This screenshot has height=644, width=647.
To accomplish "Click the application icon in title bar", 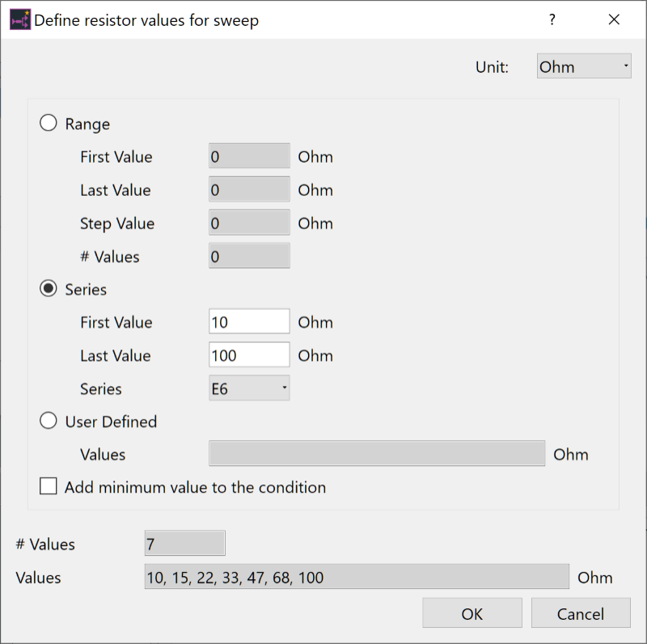I will coord(19,20).
